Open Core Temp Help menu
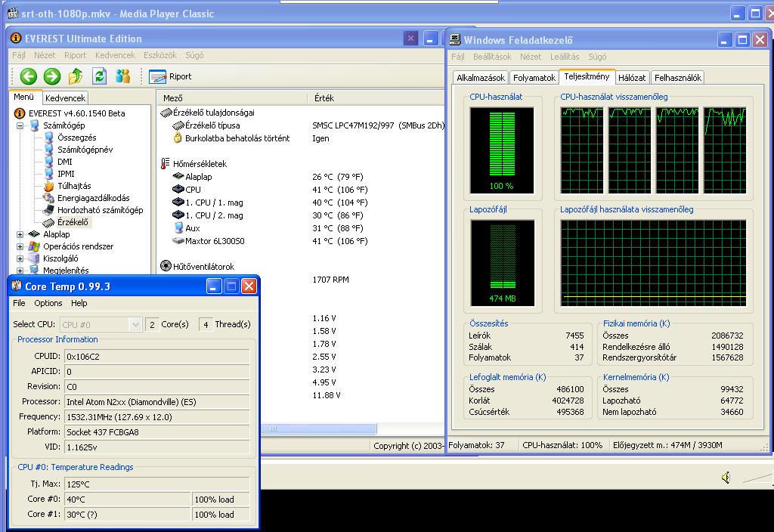 click(79, 303)
